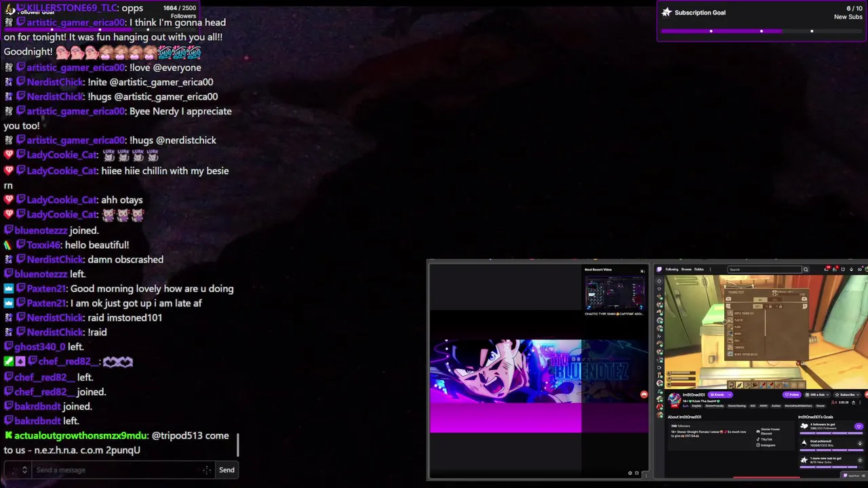This screenshot has width=868, height=488.
Task: Click the Subscription Goal star icon
Action: click(667, 12)
